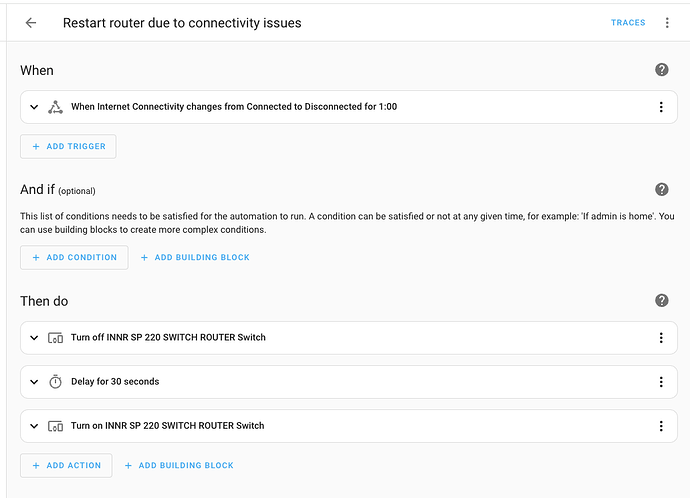Open help for the Then do section

click(661, 300)
